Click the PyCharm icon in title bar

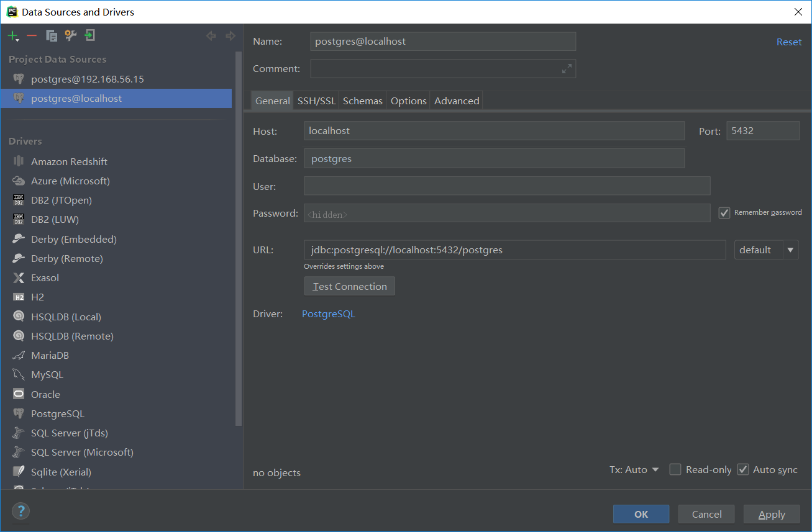tap(11, 12)
